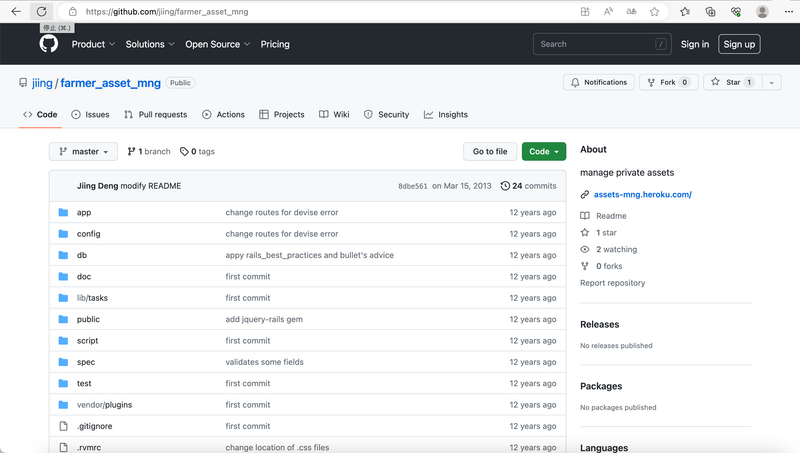Expand the Solutions navigation menu
This screenshot has width=800, height=453.
tap(150, 44)
